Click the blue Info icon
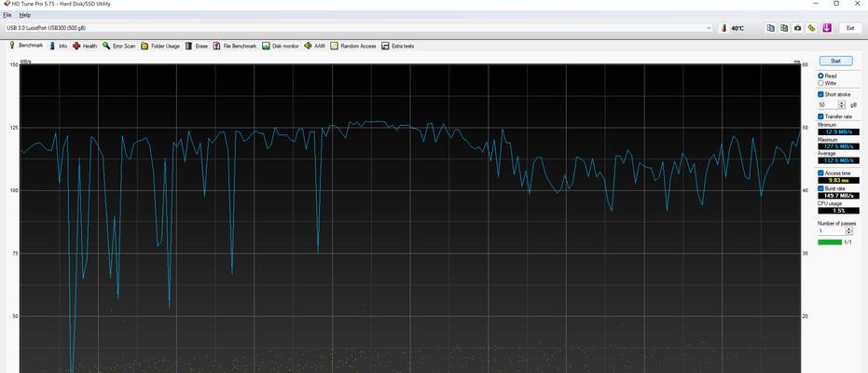The image size is (868, 373). coord(52,46)
